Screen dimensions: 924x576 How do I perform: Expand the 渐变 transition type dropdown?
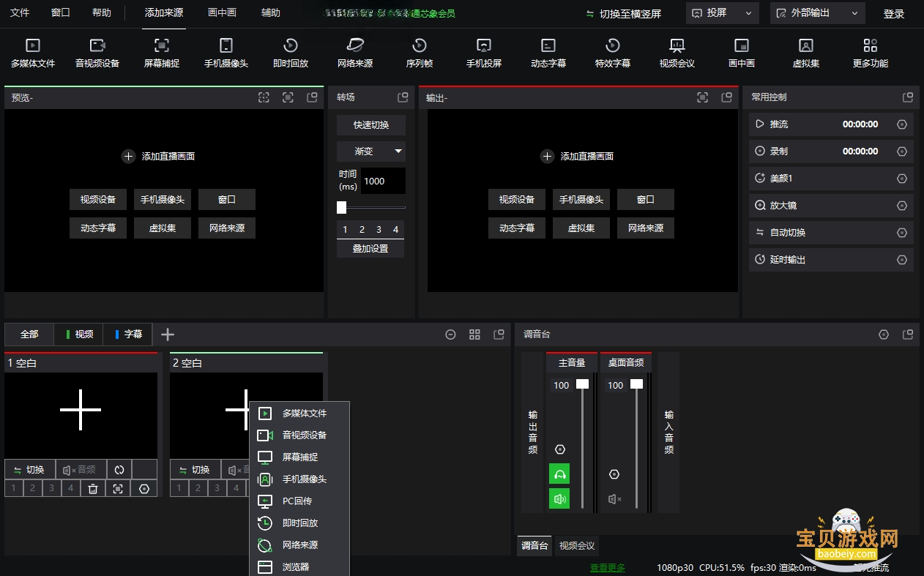(x=370, y=152)
